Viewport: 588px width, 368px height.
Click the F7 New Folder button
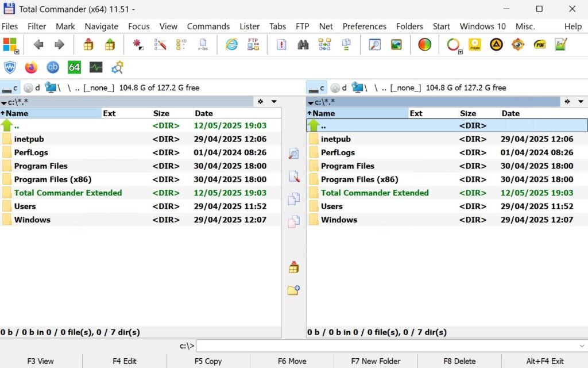[x=376, y=361]
